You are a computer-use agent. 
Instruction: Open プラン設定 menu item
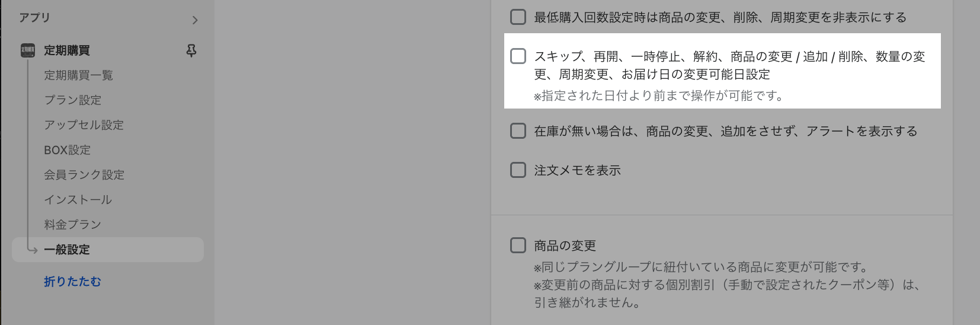[x=72, y=100]
